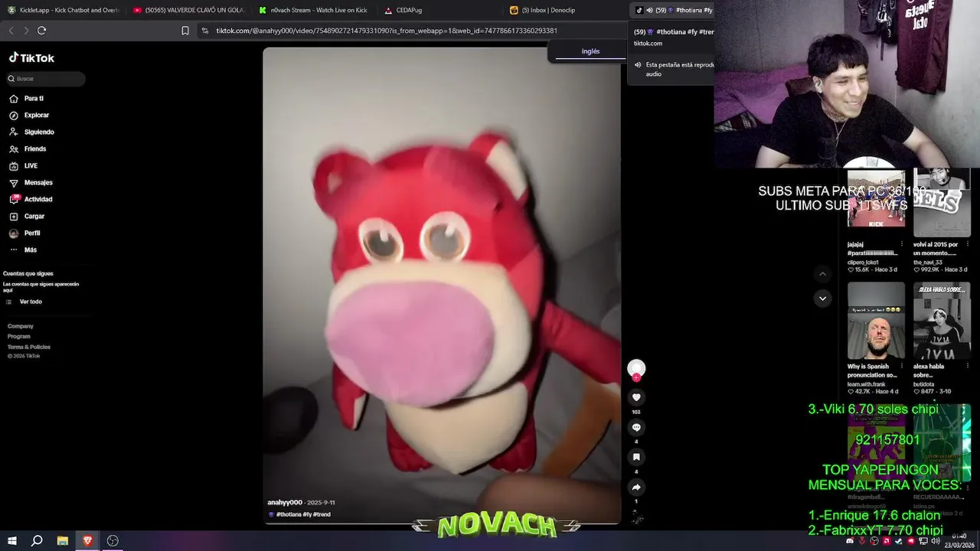Open the learn.with.frank author link
The width and height of the screenshot is (980, 551).
coord(867,384)
